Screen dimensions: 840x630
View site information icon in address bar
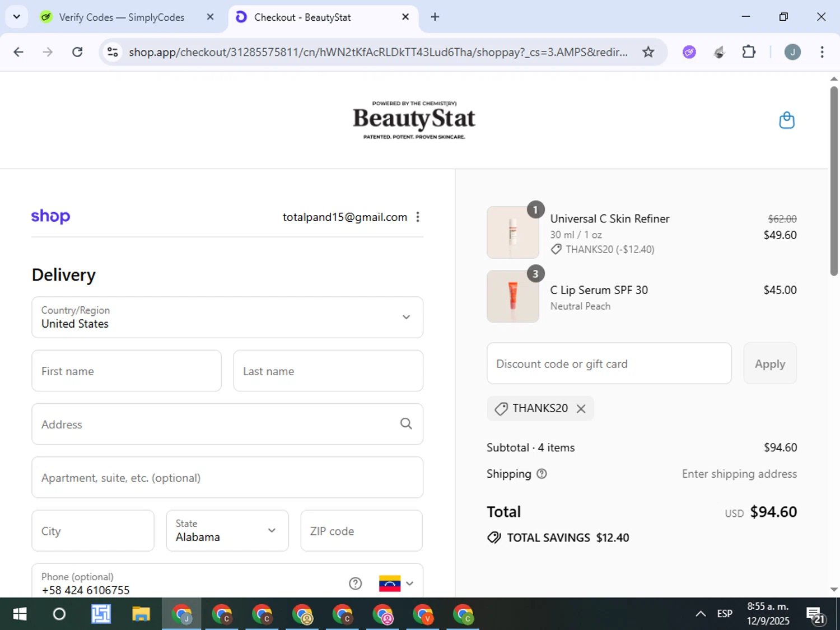[x=113, y=52]
